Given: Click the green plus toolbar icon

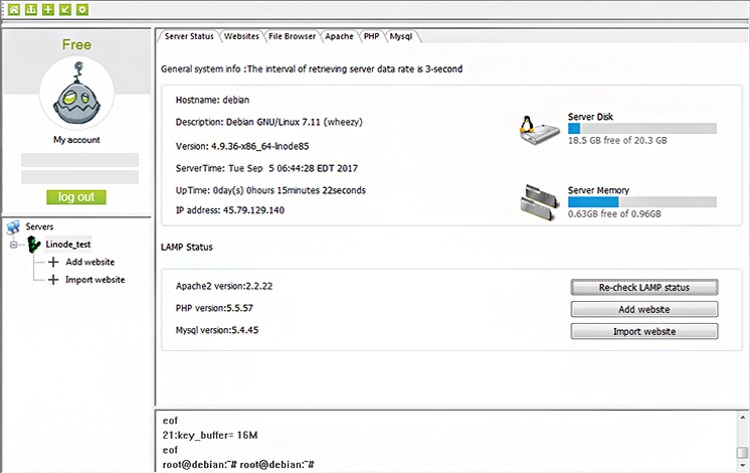Looking at the screenshot, I should 48,9.
